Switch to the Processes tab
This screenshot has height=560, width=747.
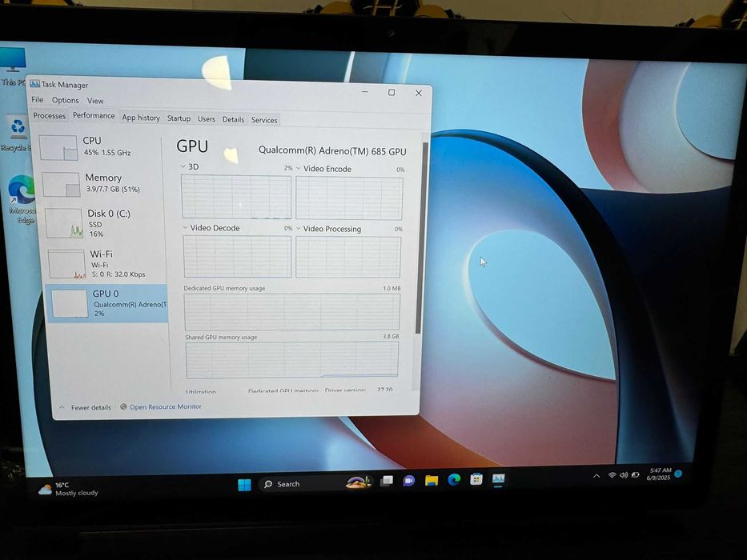(x=50, y=116)
